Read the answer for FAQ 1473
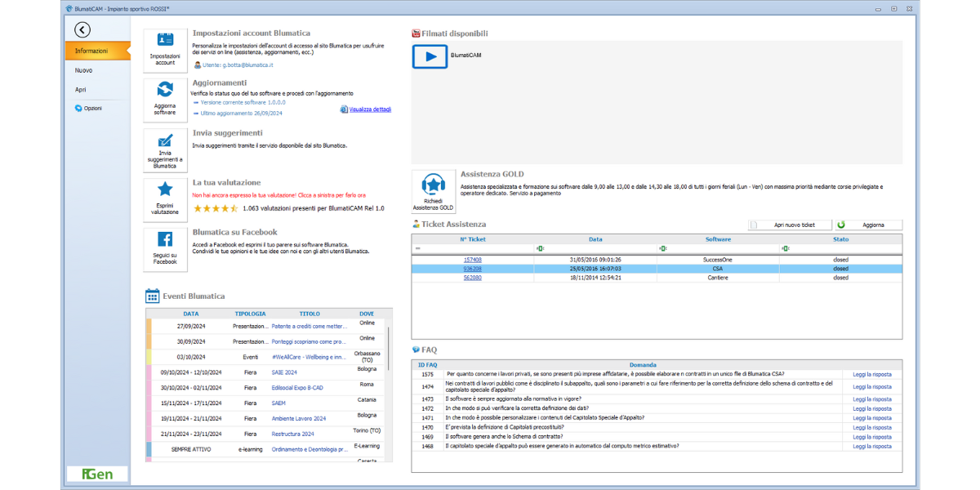The height and width of the screenshot is (490, 980). coord(872,399)
